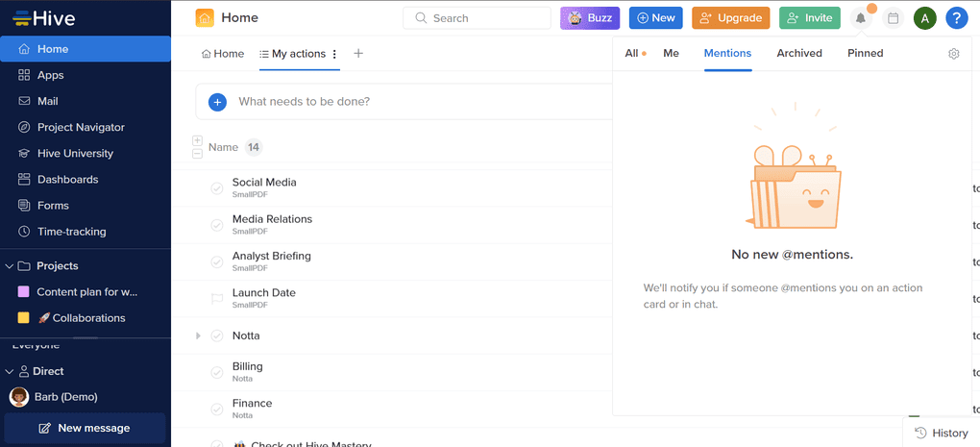Click pink Content plan project swatch
This screenshot has width=980, height=447.
pos(24,292)
